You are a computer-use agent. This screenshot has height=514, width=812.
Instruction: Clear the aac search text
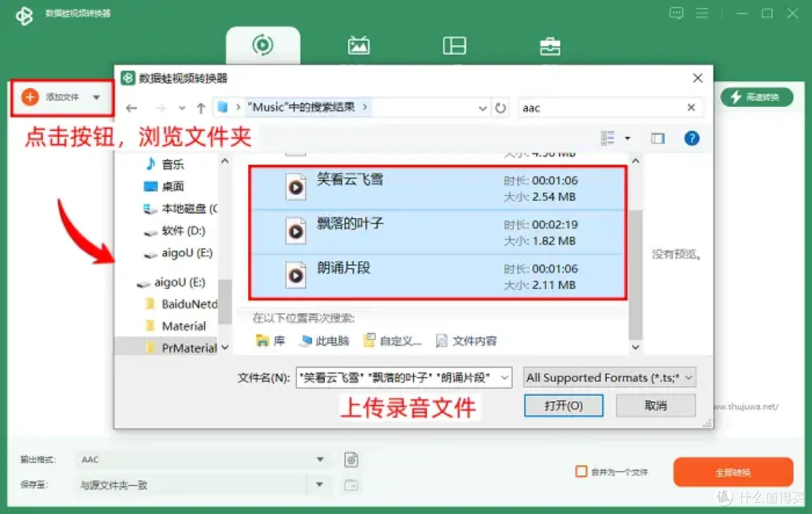[x=691, y=108]
